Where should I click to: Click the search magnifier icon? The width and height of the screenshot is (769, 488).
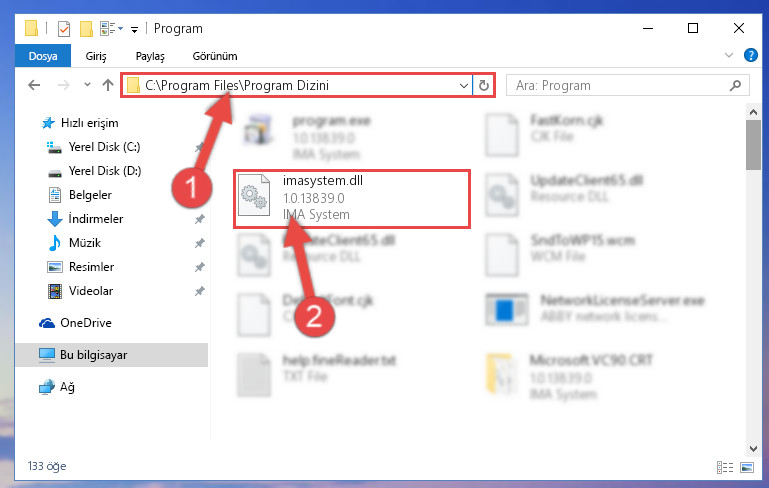pyautogui.click(x=735, y=86)
